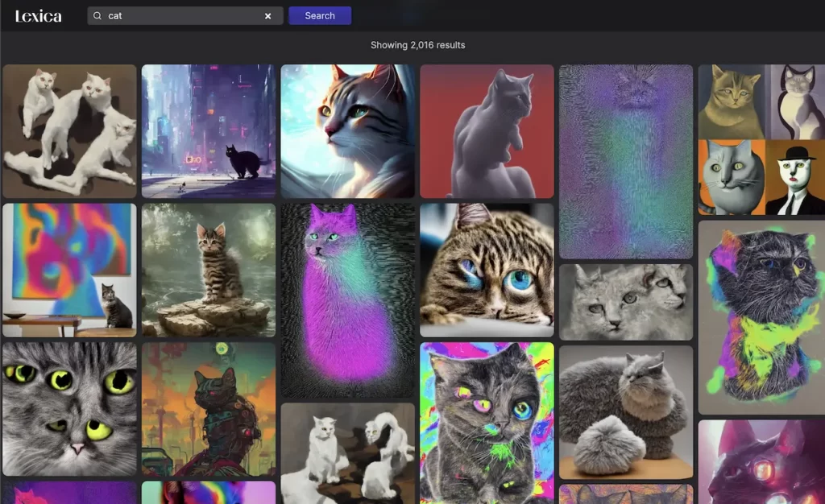Click the Lexica logo
The width and height of the screenshot is (825, 504).
point(39,16)
